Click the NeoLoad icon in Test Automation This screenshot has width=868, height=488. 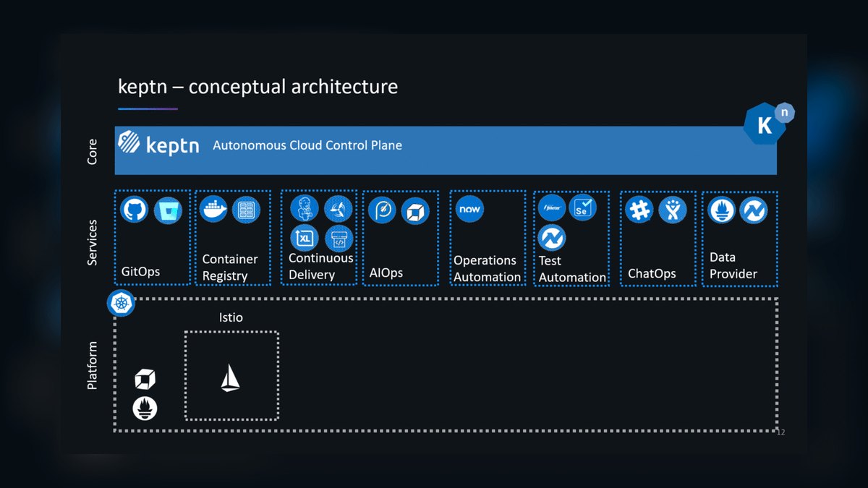point(553,237)
